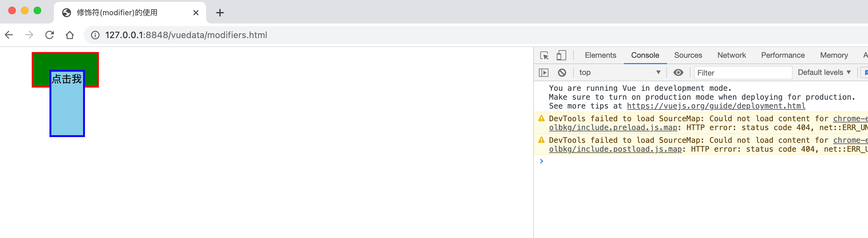Click the back navigation arrow
This screenshot has width=868, height=238.
point(9,35)
